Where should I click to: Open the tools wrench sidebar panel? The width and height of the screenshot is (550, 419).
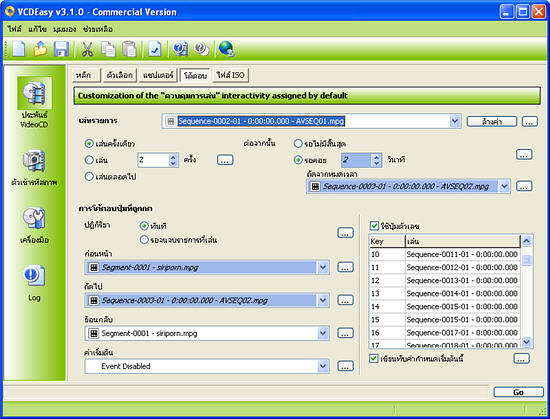point(34,225)
